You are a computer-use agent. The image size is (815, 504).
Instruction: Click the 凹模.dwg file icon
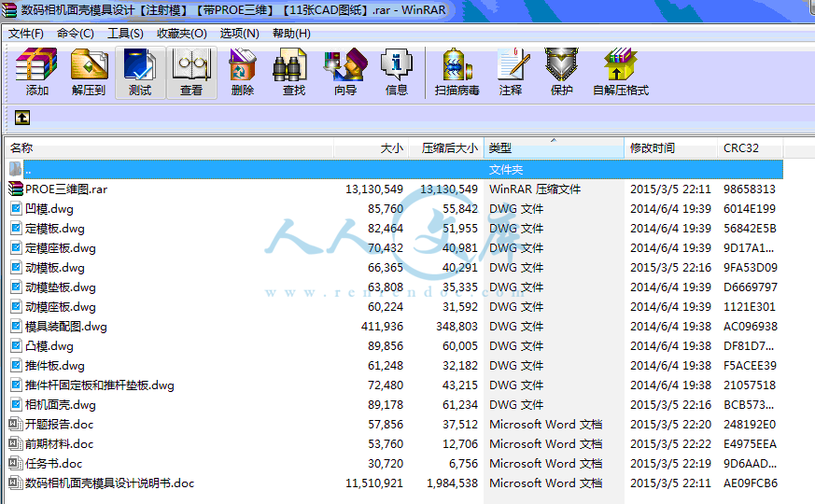click(x=16, y=208)
